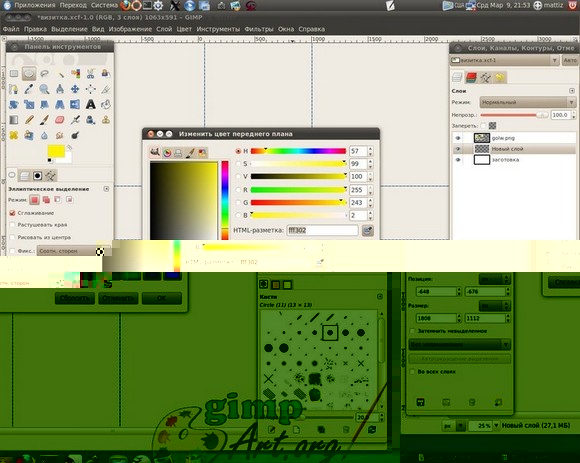This screenshot has height=463, width=580.
Task: Select the Alignment tool
Action: (x=91, y=89)
